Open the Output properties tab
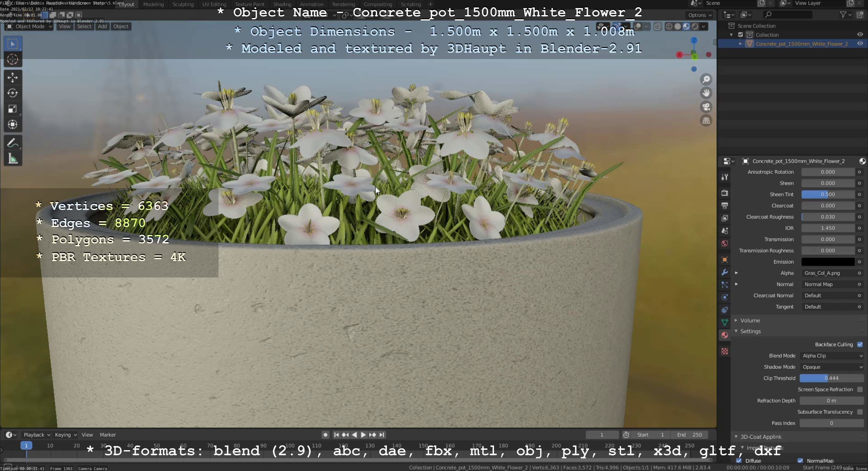868x471 pixels. pos(725,206)
